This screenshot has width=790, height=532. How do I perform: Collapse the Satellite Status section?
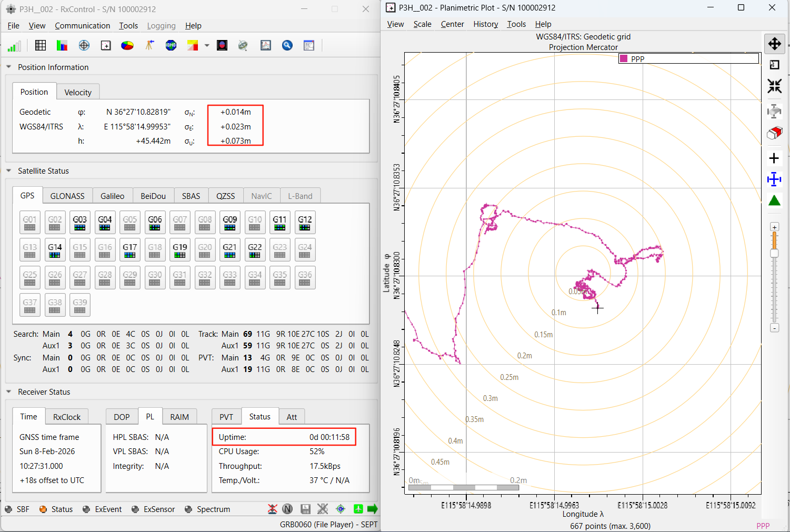point(9,170)
